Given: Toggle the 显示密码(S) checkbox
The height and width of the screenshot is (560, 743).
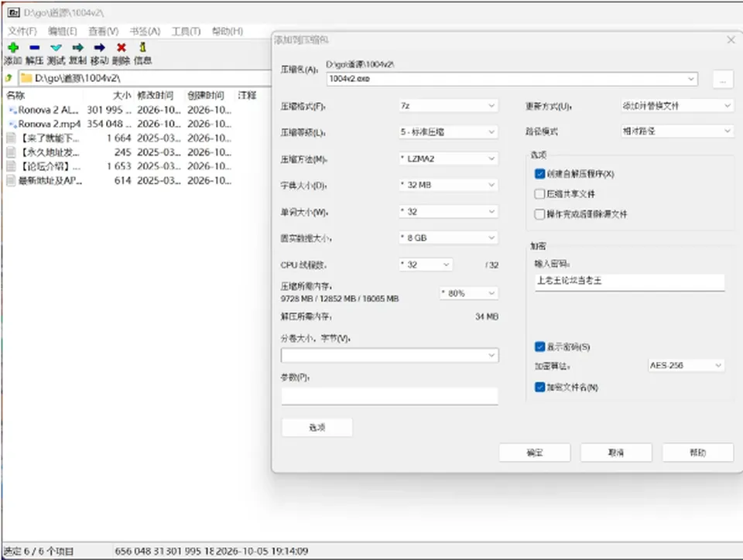Looking at the screenshot, I should pos(539,347).
